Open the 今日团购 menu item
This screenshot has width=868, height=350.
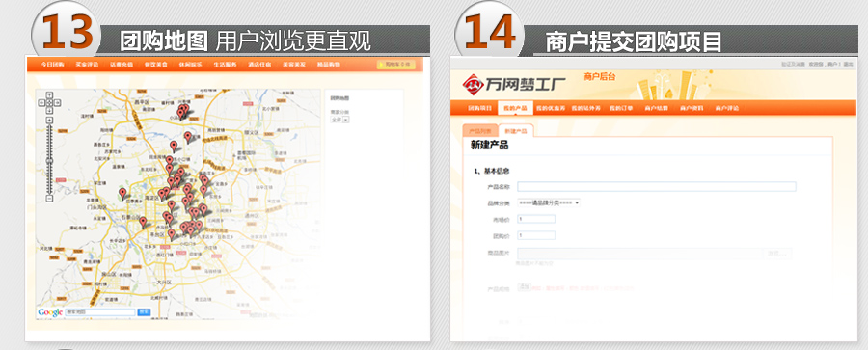pos(53,65)
